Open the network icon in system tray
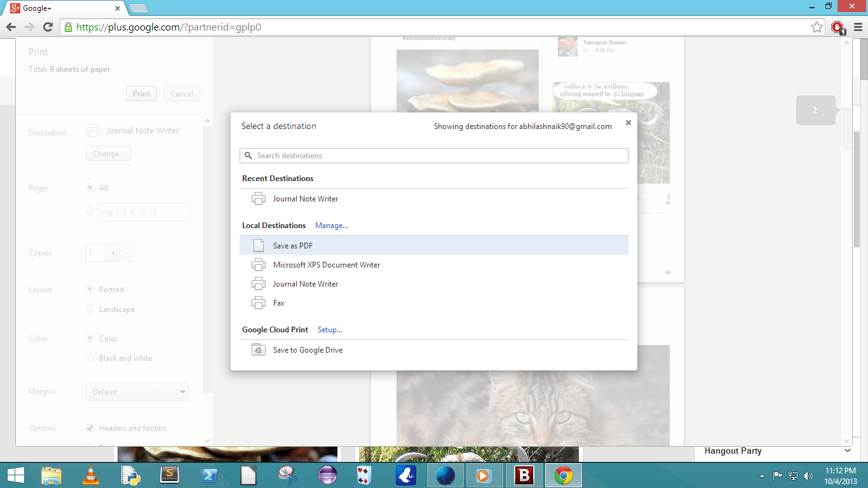The width and height of the screenshot is (868, 488). click(793, 475)
